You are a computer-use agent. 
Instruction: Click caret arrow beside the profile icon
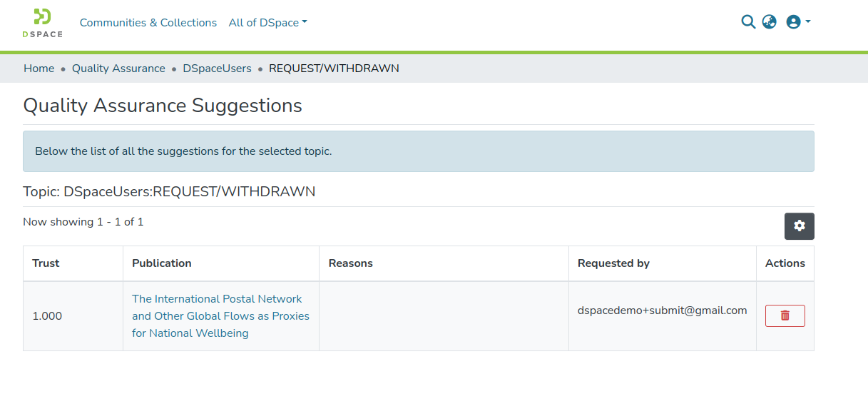tap(808, 22)
